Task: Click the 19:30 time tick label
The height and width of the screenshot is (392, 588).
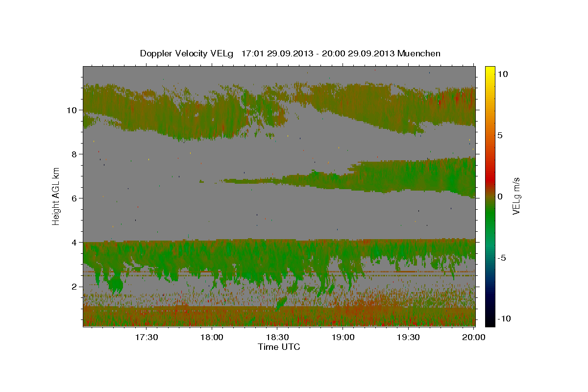Action: tap(408, 337)
